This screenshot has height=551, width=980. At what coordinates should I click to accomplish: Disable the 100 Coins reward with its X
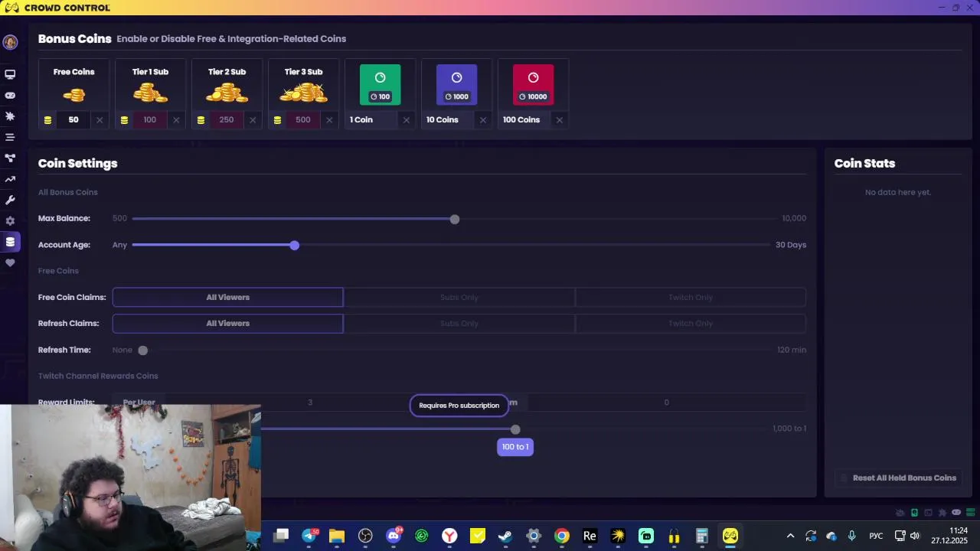pos(559,120)
